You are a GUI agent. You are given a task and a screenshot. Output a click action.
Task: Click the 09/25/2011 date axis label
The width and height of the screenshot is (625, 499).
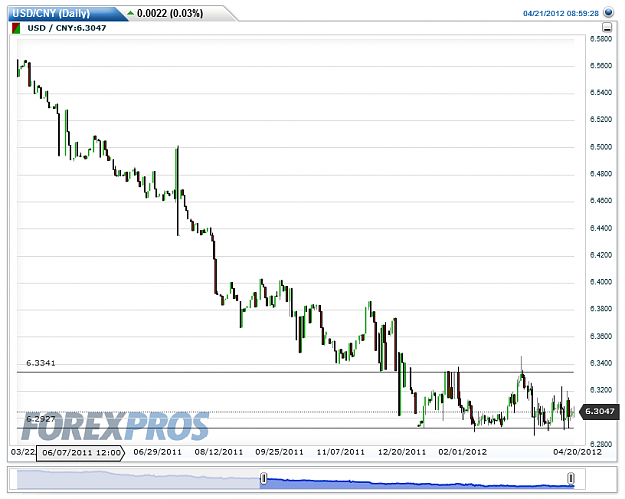(279, 452)
